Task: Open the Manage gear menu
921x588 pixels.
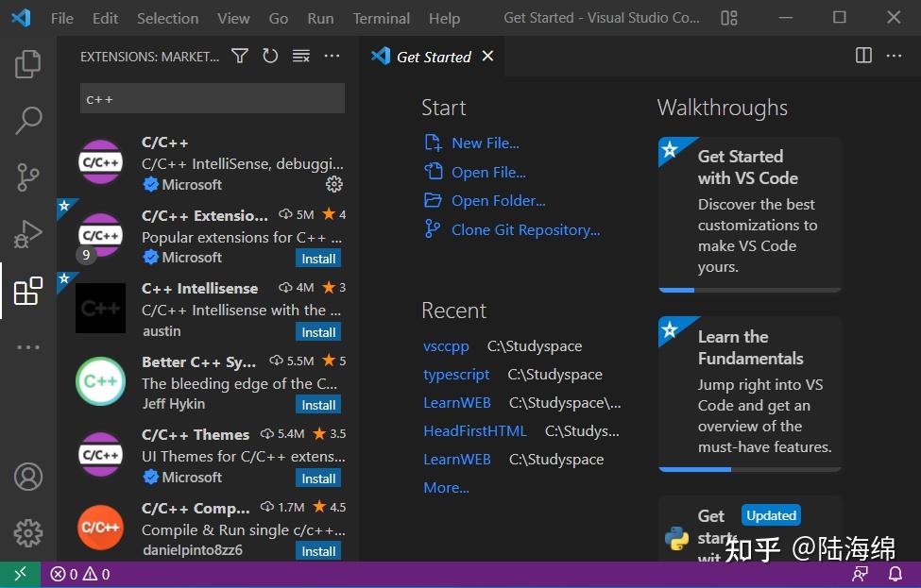Action: [x=28, y=532]
